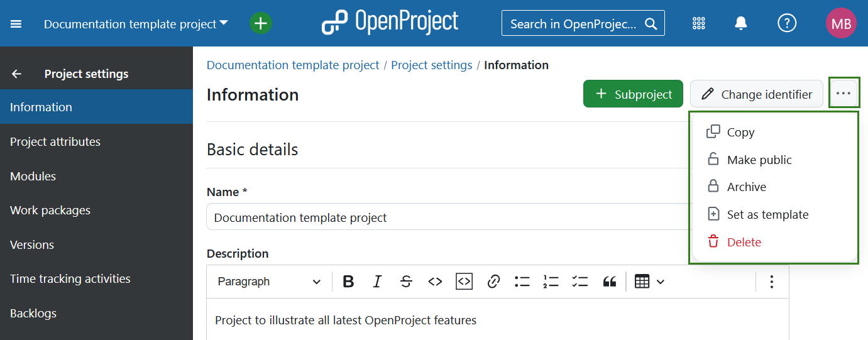Open the help question mark menu
This screenshot has width=868, height=340.
(x=787, y=23)
